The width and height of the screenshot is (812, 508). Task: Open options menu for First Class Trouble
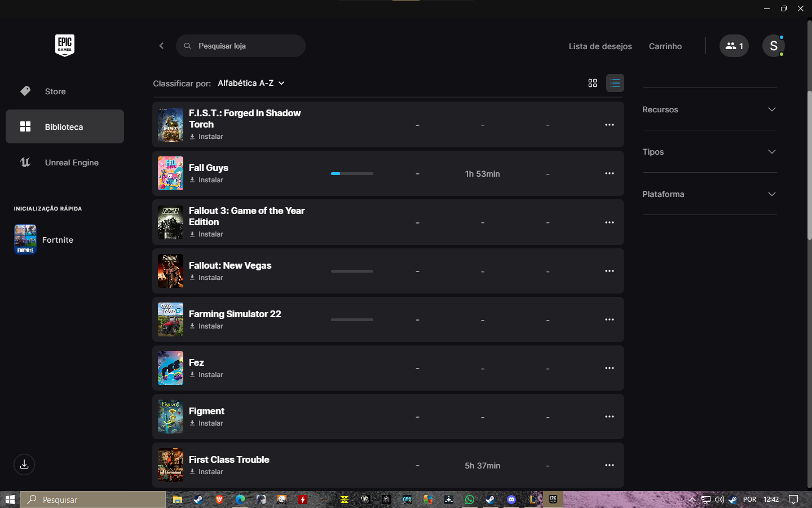pyautogui.click(x=610, y=465)
